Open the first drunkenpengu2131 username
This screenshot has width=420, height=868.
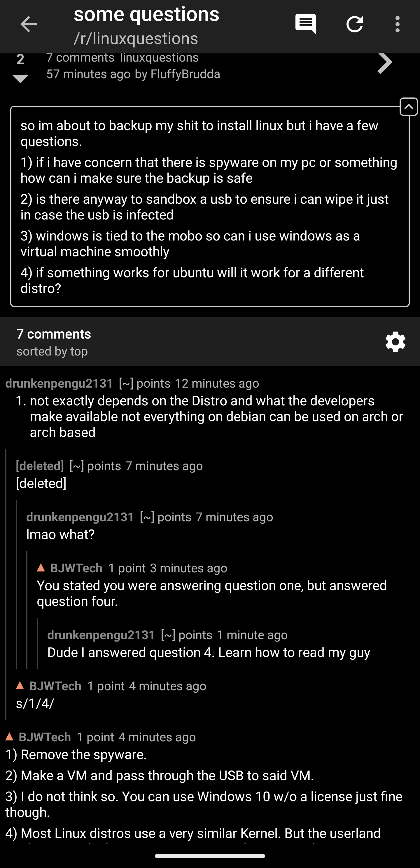[x=59, y=384]
